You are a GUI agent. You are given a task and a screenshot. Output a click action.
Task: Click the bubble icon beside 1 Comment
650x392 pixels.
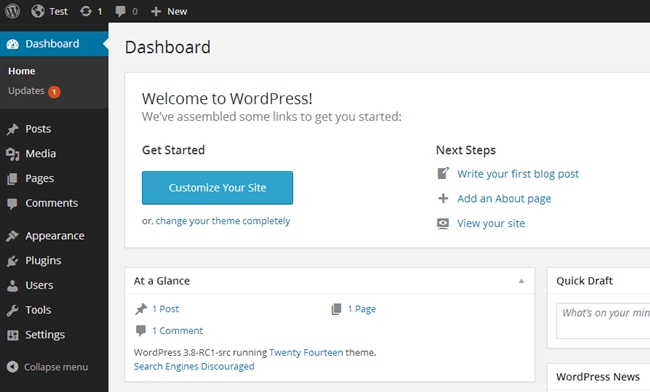pos(141,330)
